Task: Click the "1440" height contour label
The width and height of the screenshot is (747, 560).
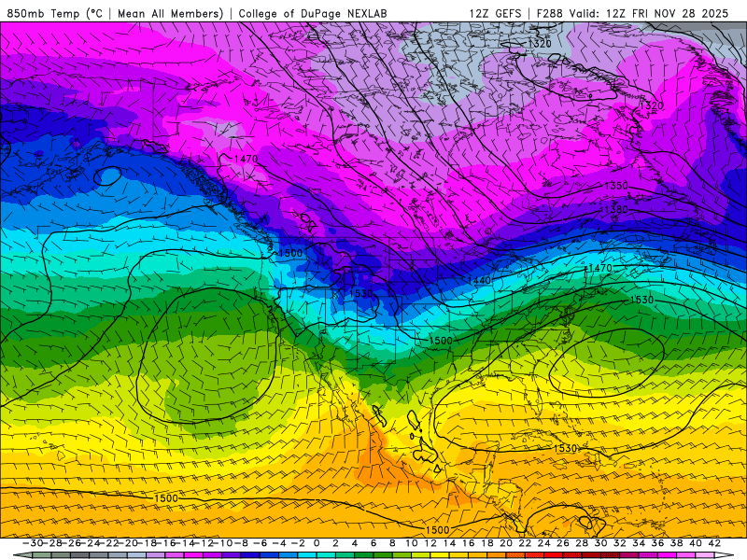Action: tap(479, 280)
